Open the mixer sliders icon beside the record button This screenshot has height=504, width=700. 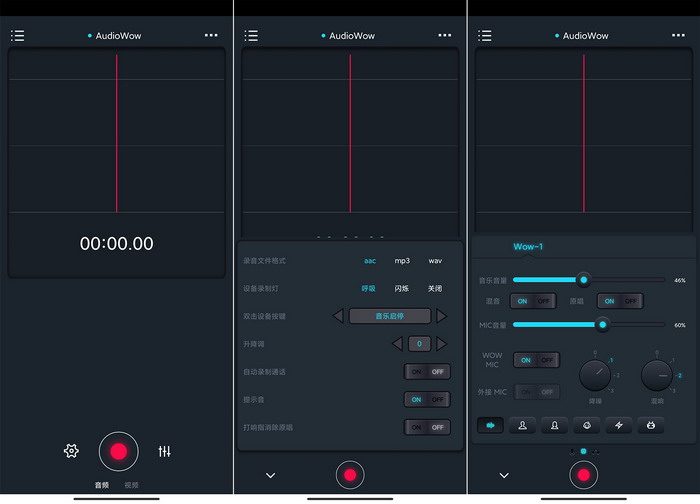pyautogui.click(x=165, y=451)
